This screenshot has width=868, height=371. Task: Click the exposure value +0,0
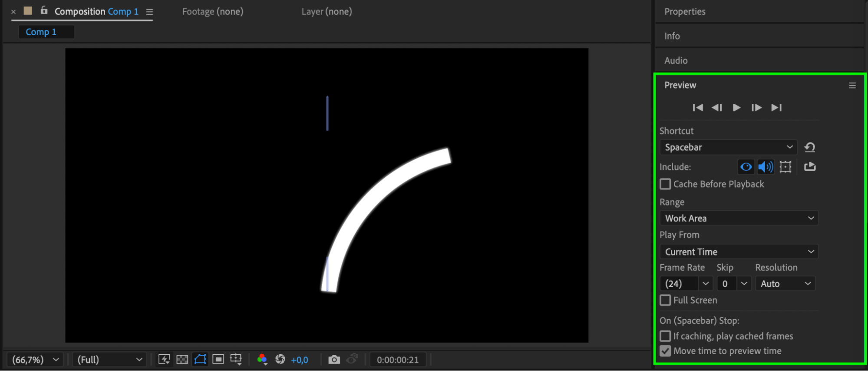coord(300,360)
